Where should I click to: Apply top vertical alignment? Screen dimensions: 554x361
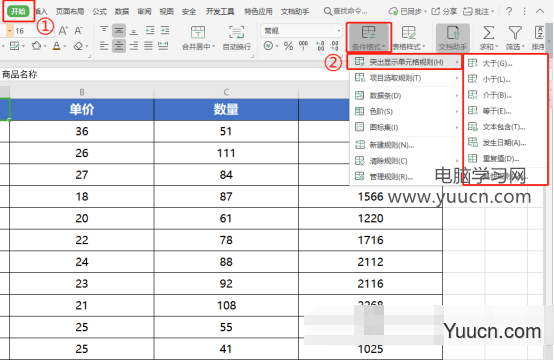coord(104,30)
